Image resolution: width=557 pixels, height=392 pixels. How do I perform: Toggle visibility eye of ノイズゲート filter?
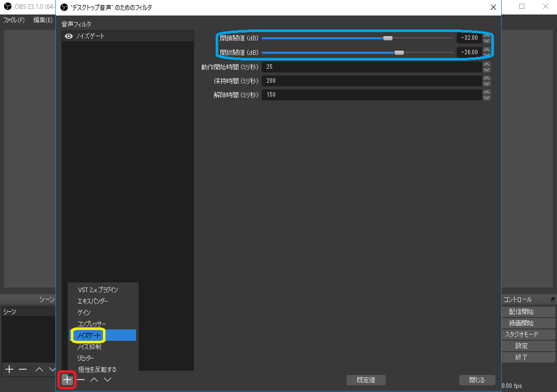68,36
